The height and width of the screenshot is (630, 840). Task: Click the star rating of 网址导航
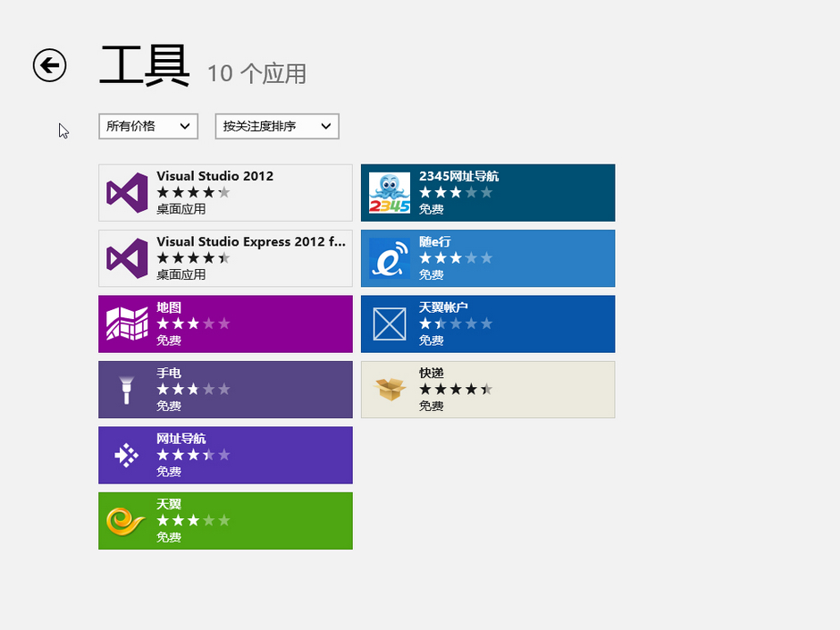click(x=193, y=455)
